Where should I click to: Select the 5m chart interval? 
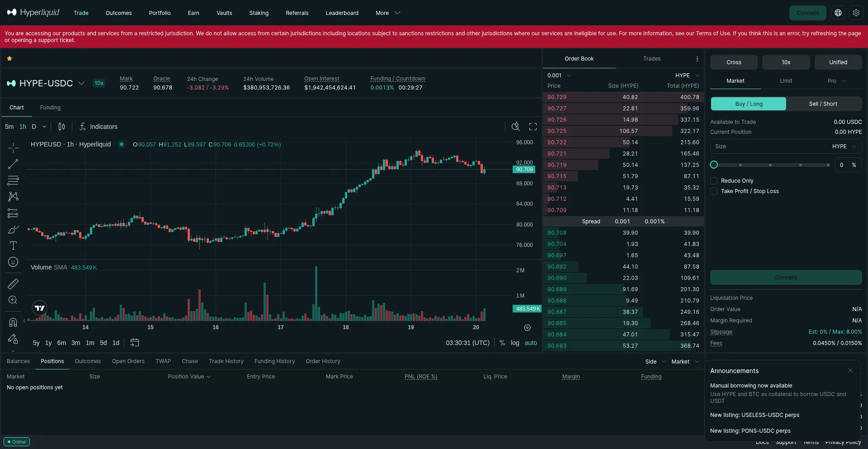point(9,127)
